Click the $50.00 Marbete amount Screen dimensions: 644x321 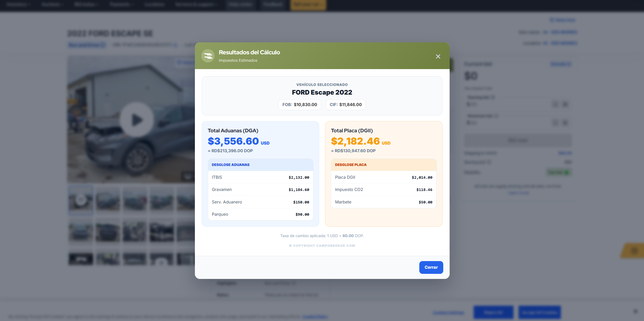pyautogui.click(x=425, y=202)
